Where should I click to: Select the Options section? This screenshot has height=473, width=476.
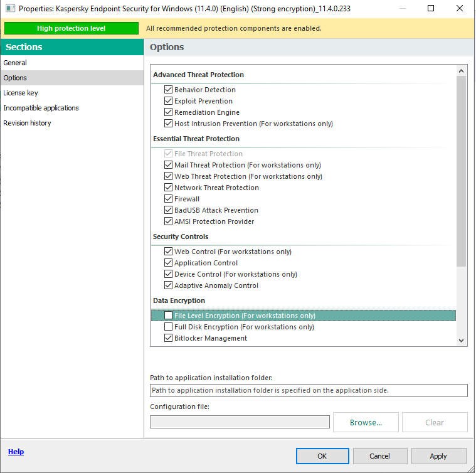[72, 78]
